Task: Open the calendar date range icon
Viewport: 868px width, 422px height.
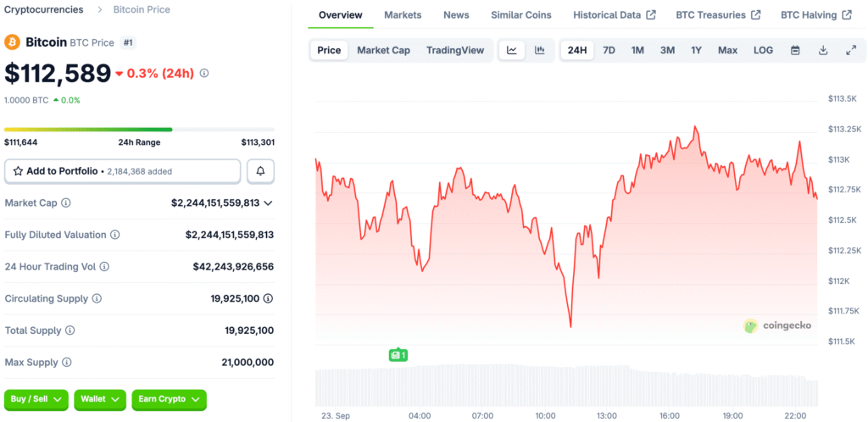Action: pyautogui.click(x=795, y=50)
